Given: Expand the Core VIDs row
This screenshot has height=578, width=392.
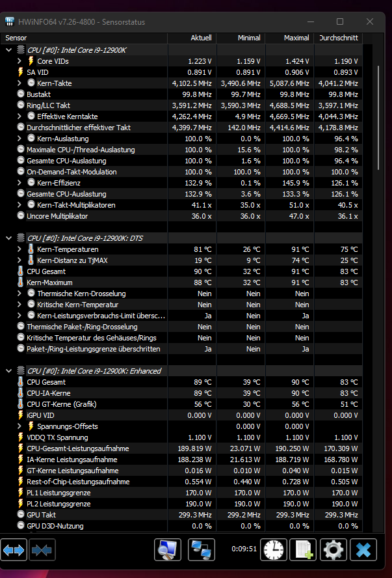Looking at the screenshot, I should click(x=20, y=61).
